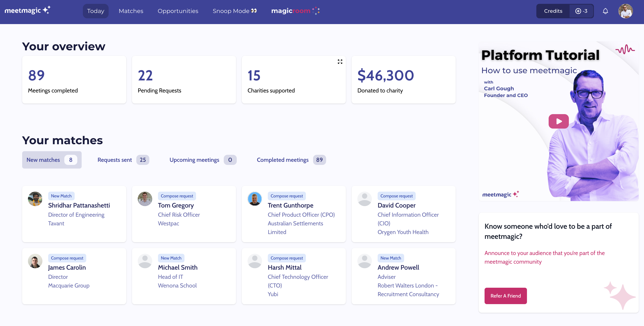Open Shridhar Pattanashetti's name
The height and width of the screenshot is (326, 644).
pos(79,205)
